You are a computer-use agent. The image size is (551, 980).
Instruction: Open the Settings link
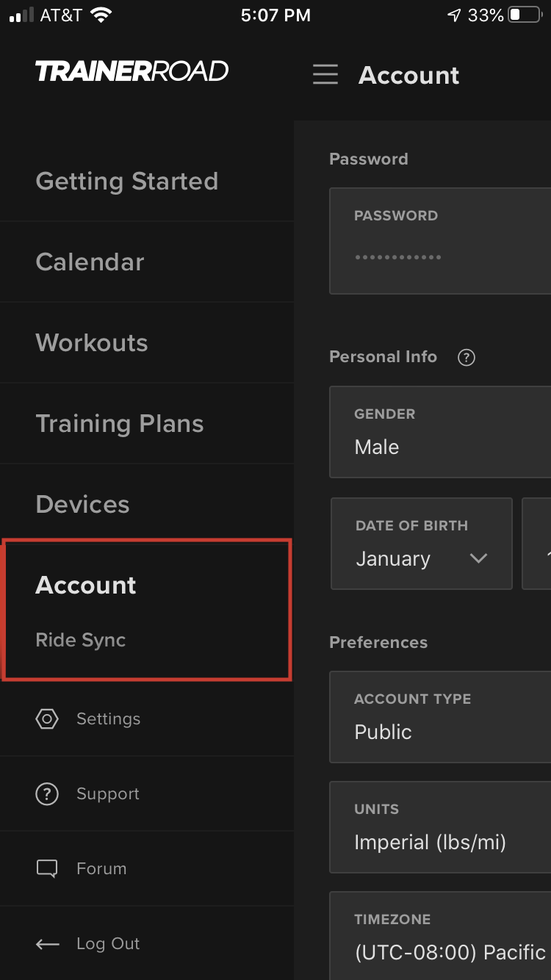(x=108, y=718)
